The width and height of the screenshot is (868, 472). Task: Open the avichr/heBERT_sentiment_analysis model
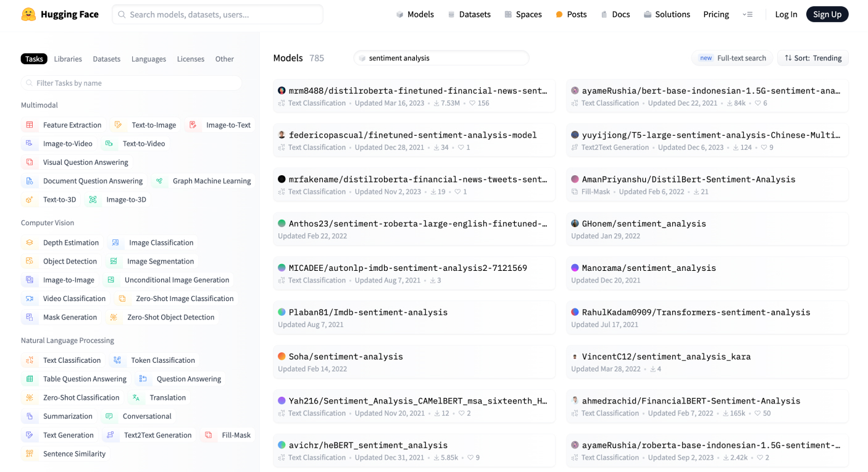click(368, 445)
